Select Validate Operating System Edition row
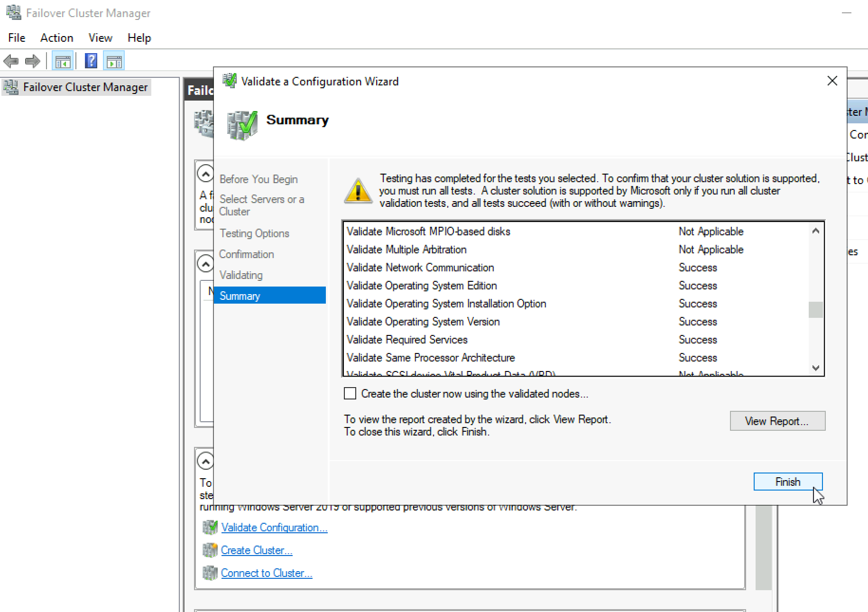Viewport: 868px width, 612px height. pos(576,286)
